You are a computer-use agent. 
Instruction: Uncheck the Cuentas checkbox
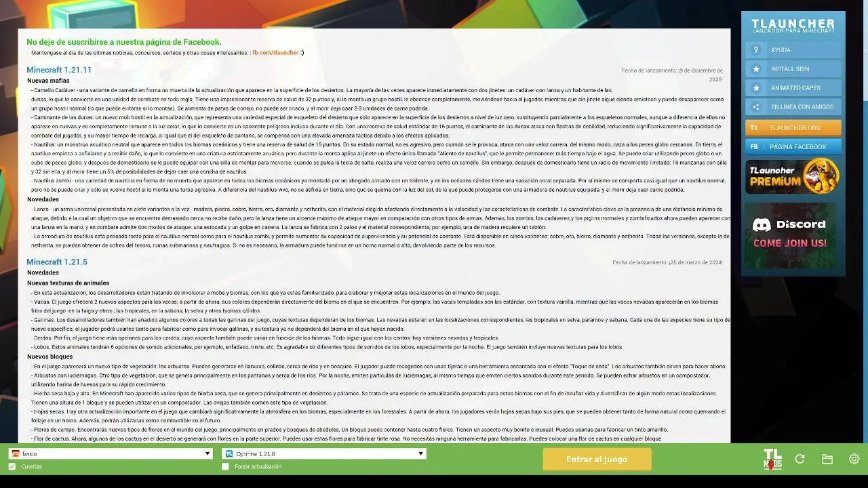[x=12, y=466]
